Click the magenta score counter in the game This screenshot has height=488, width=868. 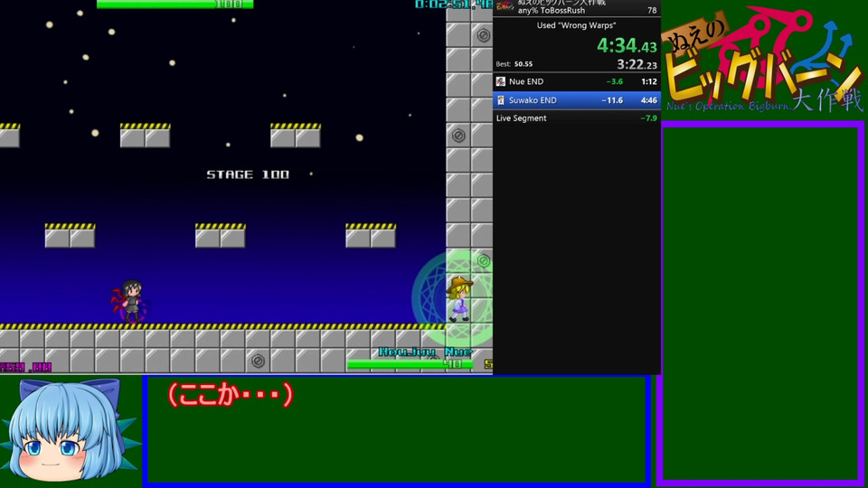click(25, 367)
